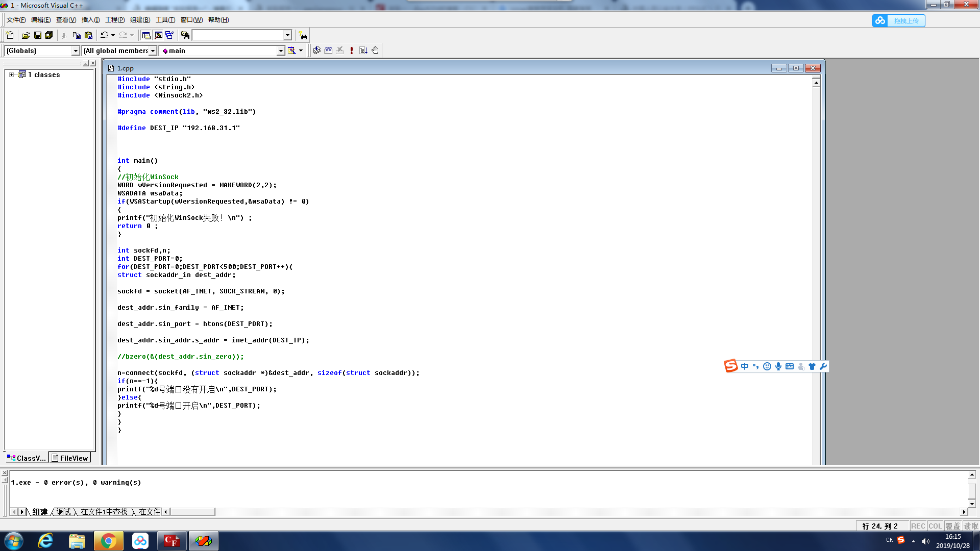Click the Compile icon in build toolbar
Image resolution: width=980 pixels, height=551 pixels.
pyautogui.click(x=316, y=51)
